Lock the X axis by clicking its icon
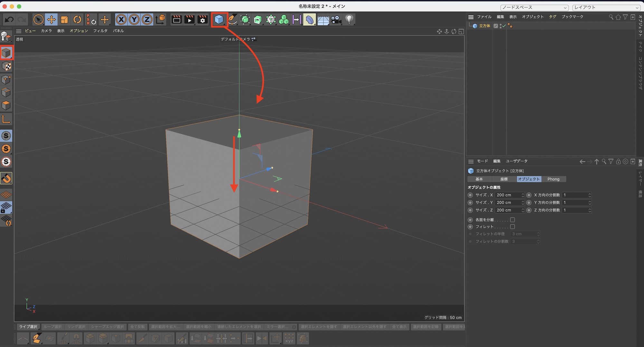Screen dimensions: 644x347 click(x=121, y=19)
